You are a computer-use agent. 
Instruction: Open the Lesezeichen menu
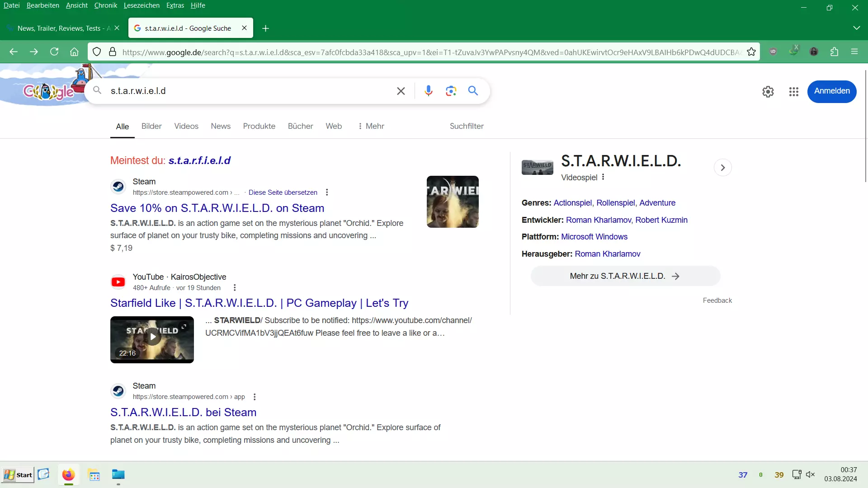(142, 5)
